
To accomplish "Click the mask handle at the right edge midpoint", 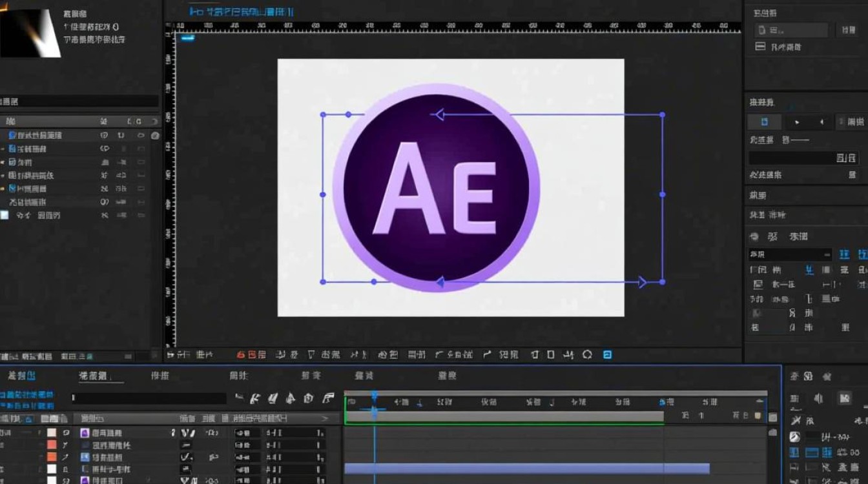I will coord(662,194).
